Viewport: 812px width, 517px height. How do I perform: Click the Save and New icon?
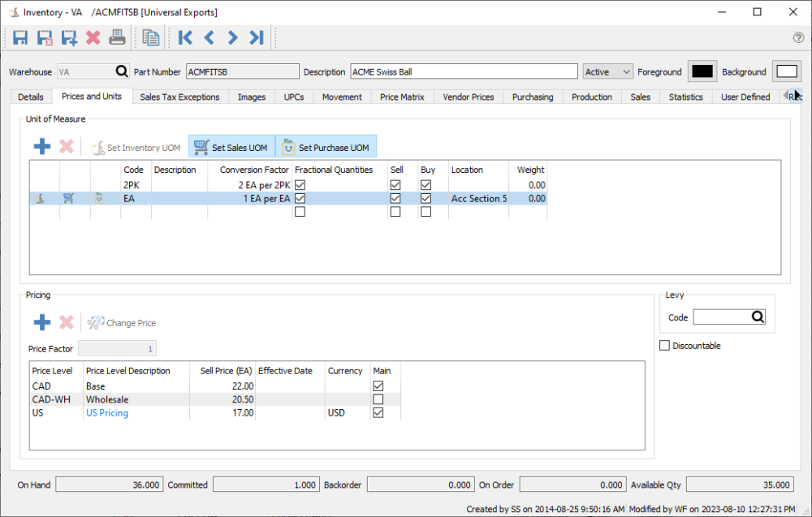click(x=69, y=38)
